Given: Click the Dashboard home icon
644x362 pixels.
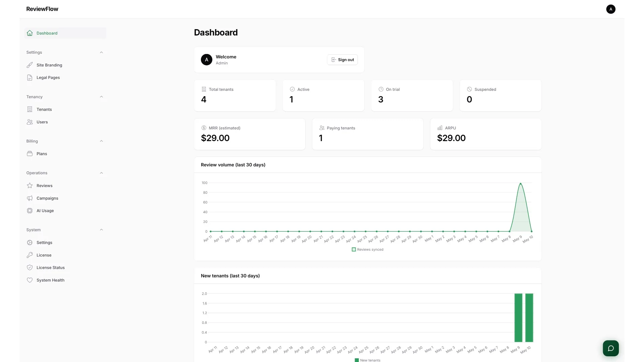Looking at the screenshot, I should pos(30,33).
